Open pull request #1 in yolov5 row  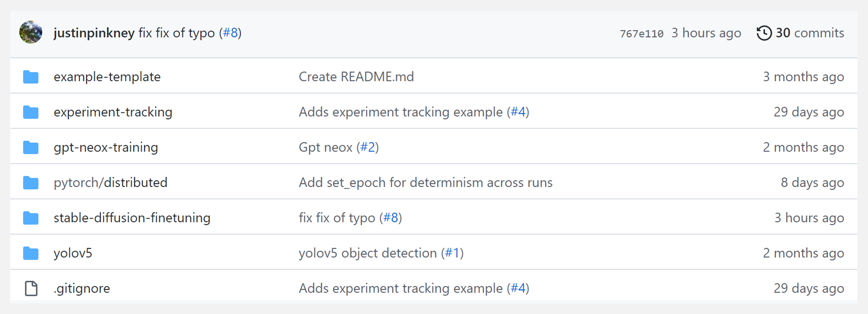pyautogui.click(x=452, y=253)
